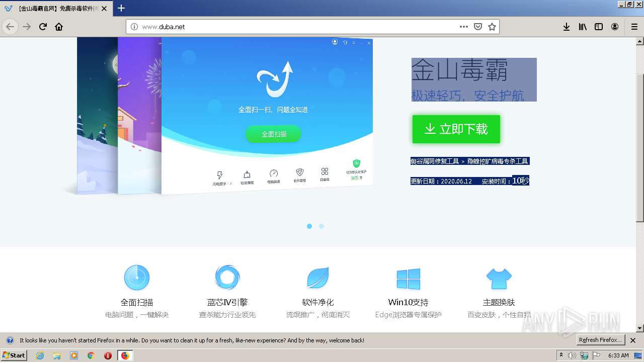
Task: Save page to Pocket
Action: pos(478,27)
